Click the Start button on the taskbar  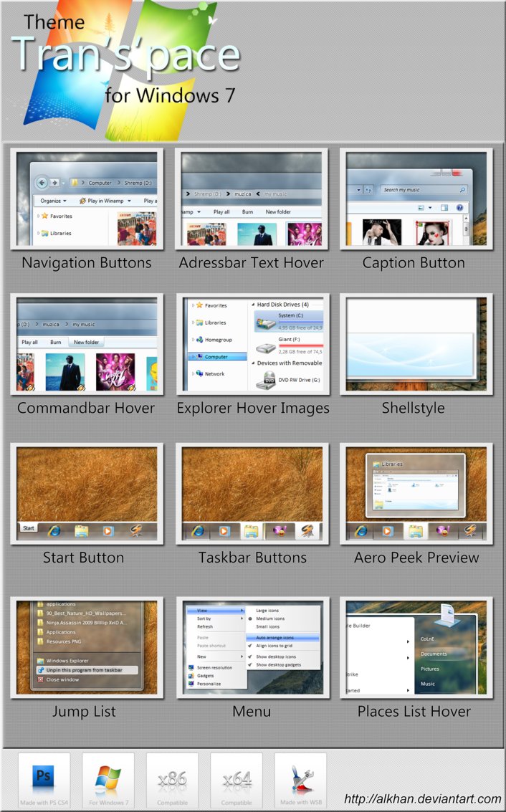28,528
